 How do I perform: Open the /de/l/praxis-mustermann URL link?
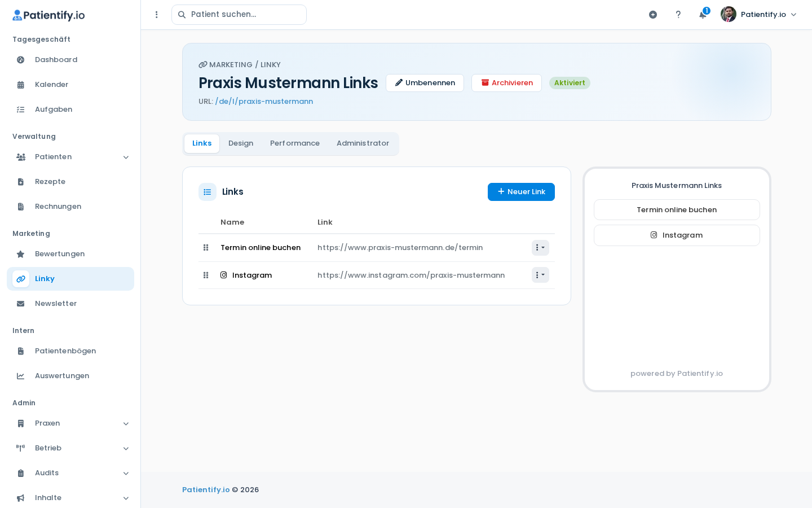[264, 102]
